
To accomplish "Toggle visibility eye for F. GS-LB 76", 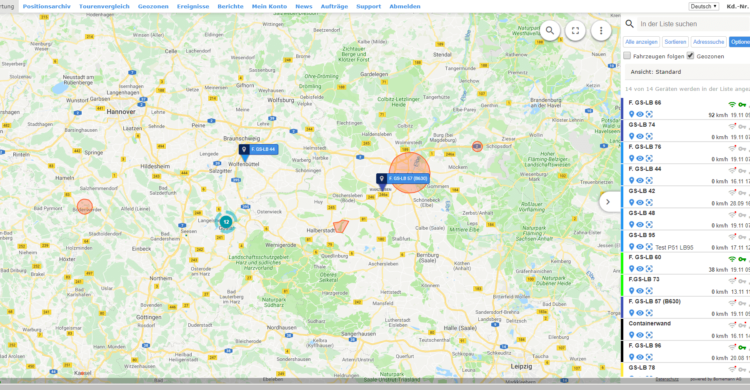I will coord(640,158).
